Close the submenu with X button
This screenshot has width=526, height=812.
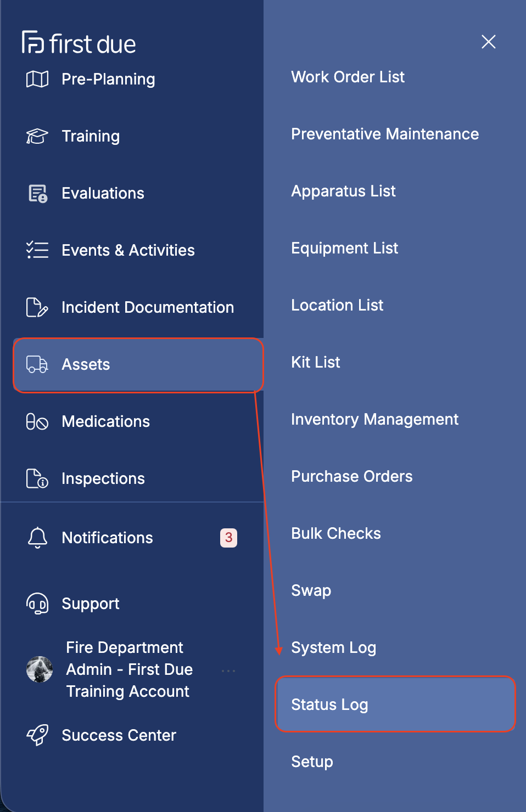(489, 42)
